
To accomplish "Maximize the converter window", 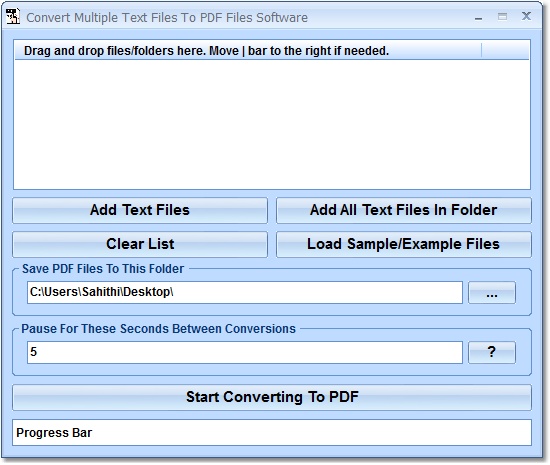I will [x=503, y=16].
